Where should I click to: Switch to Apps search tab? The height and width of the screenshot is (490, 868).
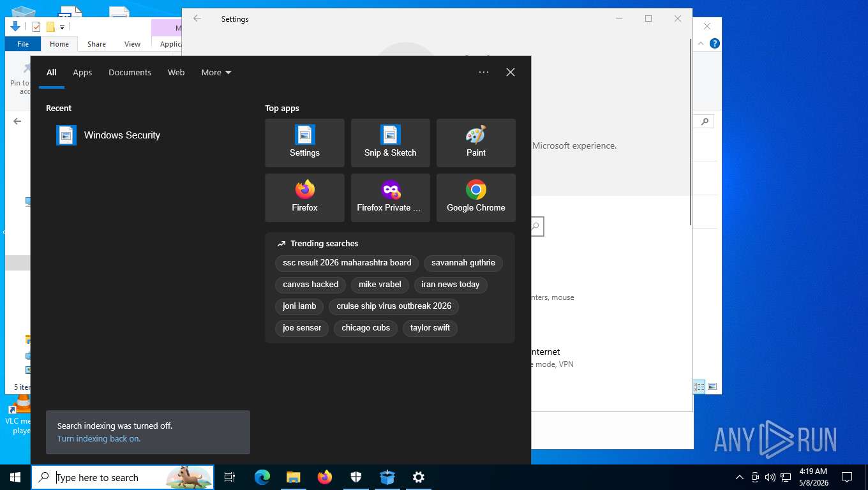point(82,72)
